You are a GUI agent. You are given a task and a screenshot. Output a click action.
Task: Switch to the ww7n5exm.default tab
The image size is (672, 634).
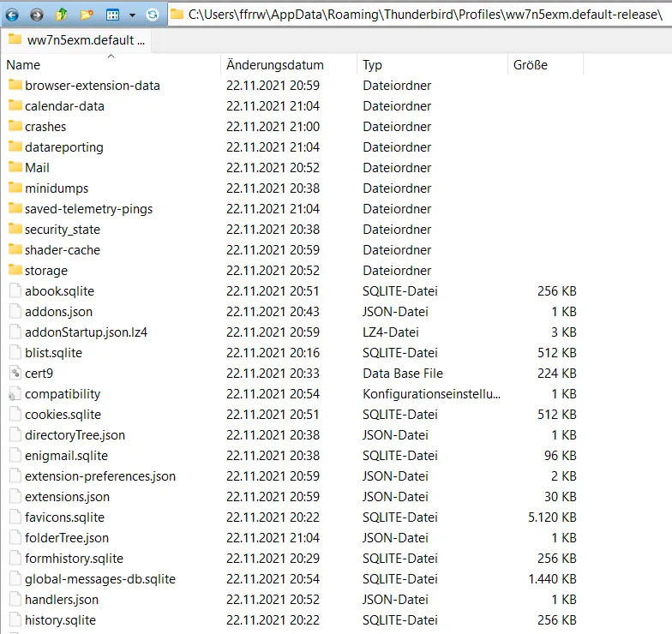coord(77,39)
